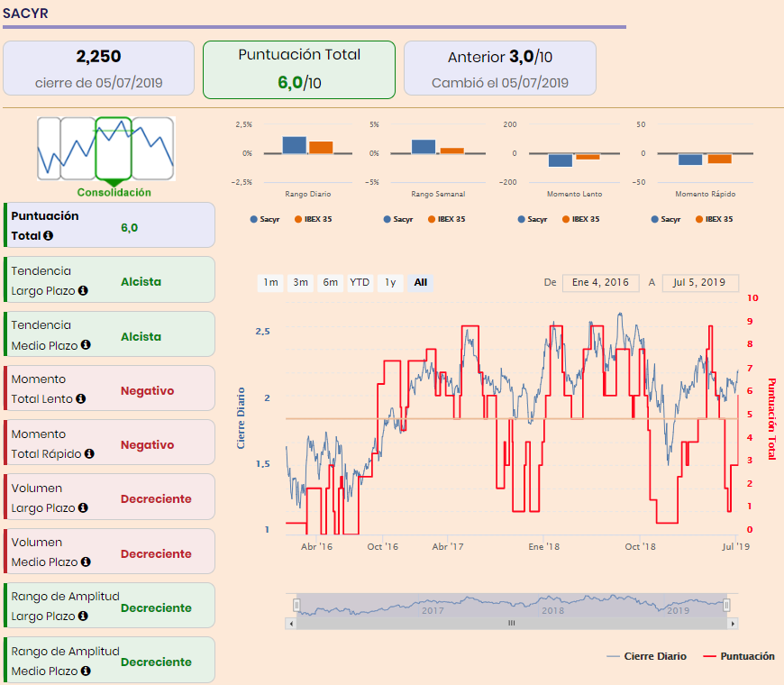This screenshot has width=784, height=685.
Task: Click the SACYR heading
Action: pyautogui.click(x=25, y=14)
